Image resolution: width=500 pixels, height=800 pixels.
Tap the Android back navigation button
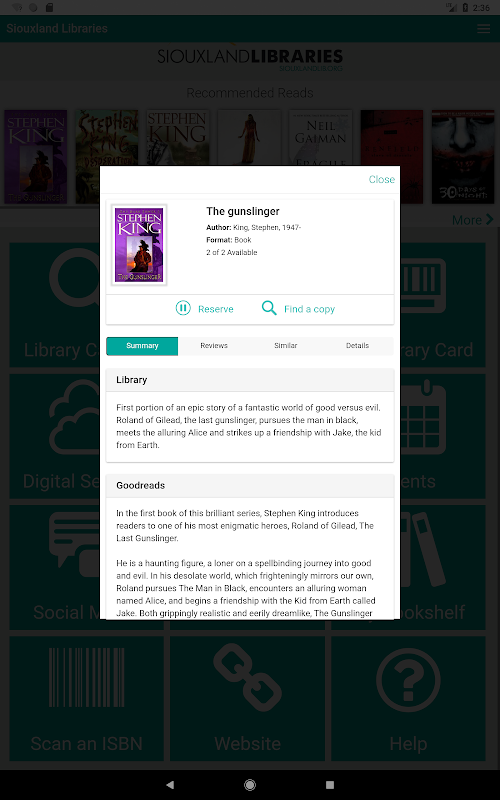coord(170,785)
